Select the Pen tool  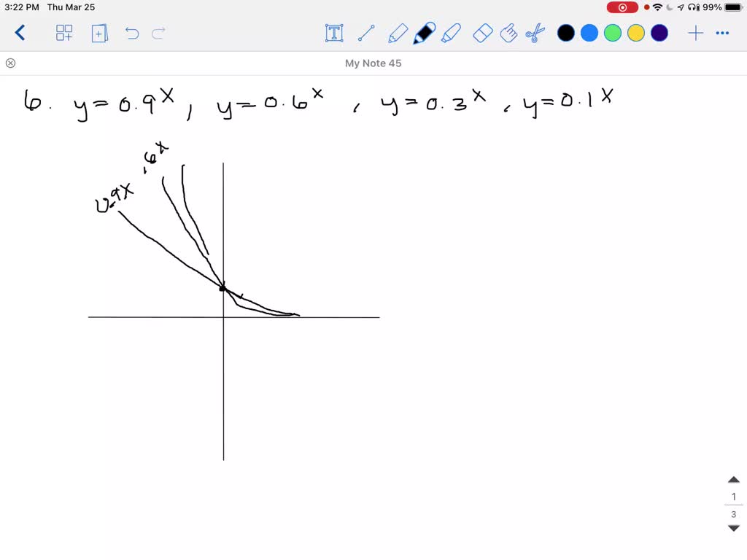pos(424,33)
